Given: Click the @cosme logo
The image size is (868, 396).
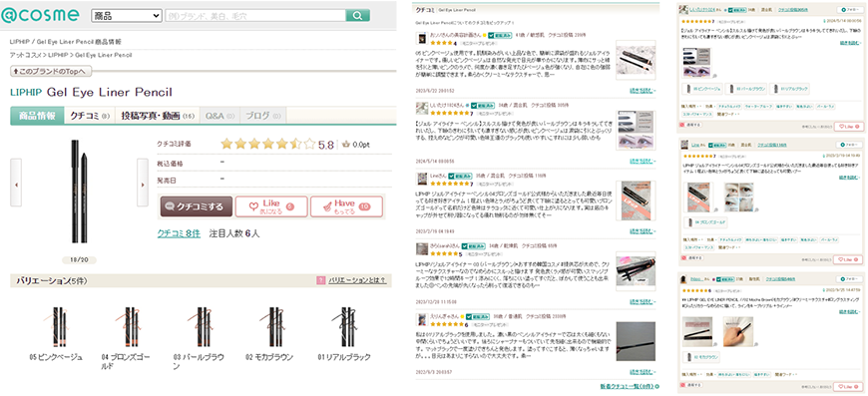Looking at the screenshot, I should [x=40, y=15].
